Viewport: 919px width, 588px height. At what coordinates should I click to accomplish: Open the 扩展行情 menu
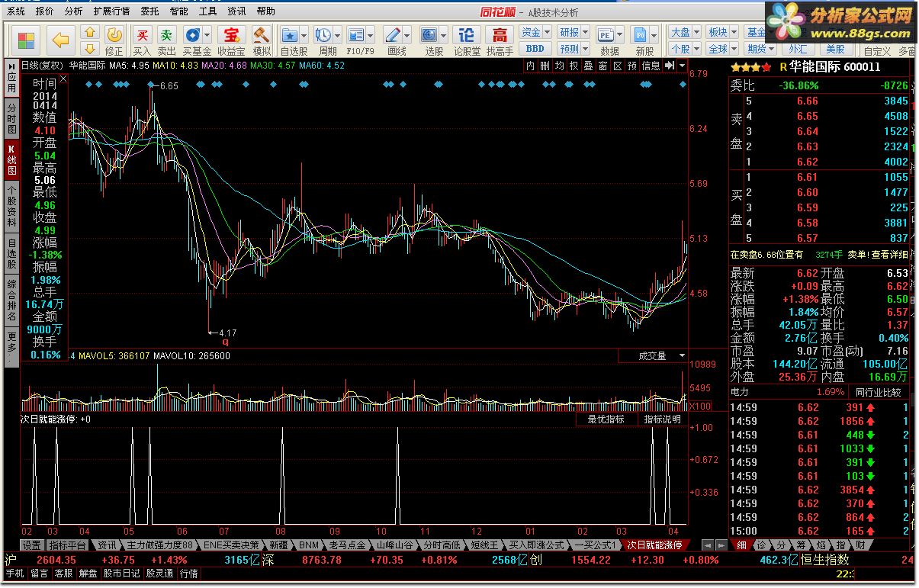click(111, 11)
